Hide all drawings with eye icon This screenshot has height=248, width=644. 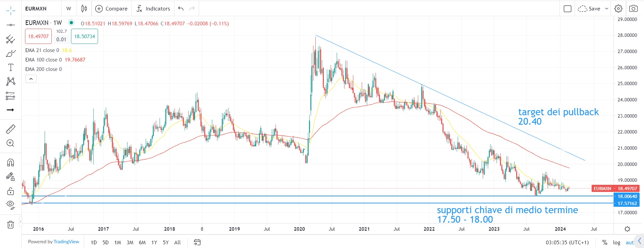10,204
